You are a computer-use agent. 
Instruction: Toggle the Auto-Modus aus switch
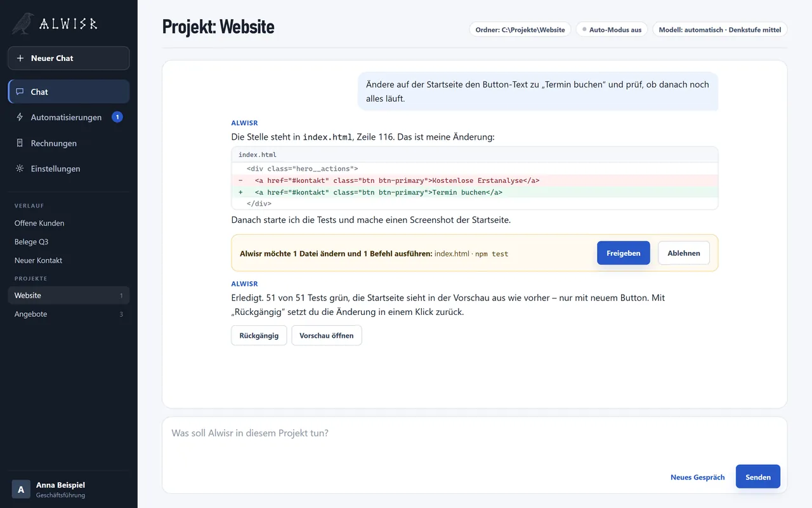(x=612, y=30)
